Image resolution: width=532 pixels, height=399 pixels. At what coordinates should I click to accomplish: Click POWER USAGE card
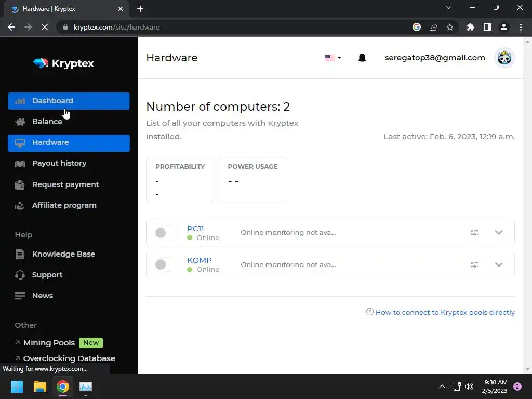253,180
